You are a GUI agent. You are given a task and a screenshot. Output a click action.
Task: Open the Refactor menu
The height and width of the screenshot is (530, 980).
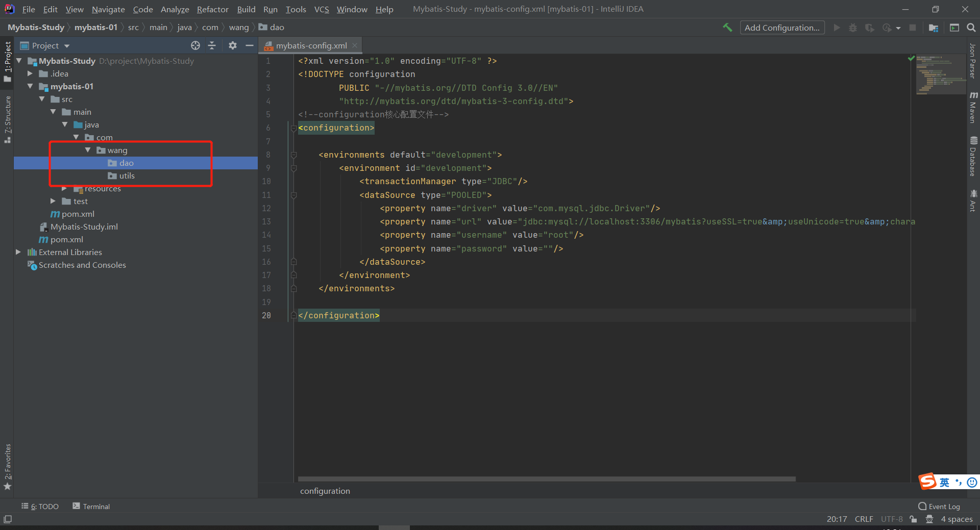[x=212, y=9]
